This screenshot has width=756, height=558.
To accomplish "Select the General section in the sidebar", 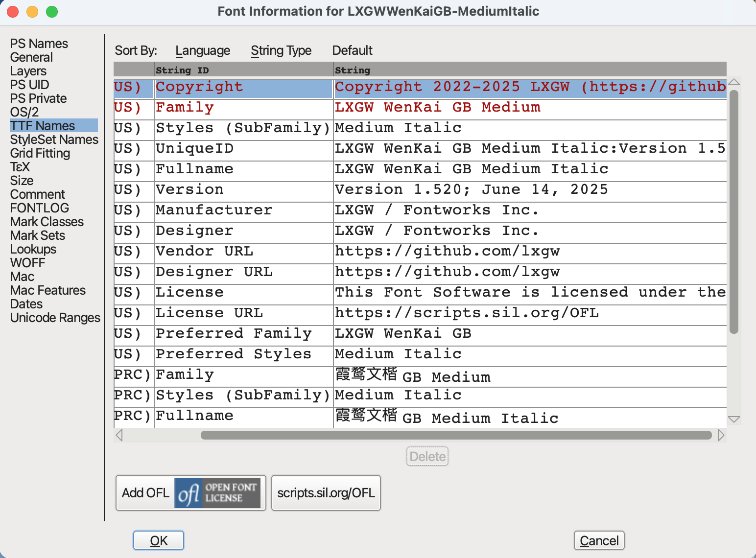I will (31, 57).
